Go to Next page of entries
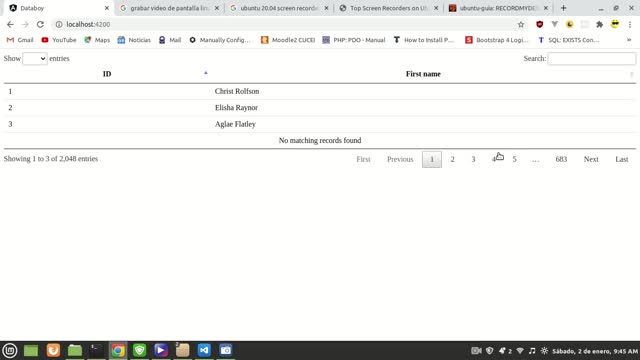 point(591,159)
